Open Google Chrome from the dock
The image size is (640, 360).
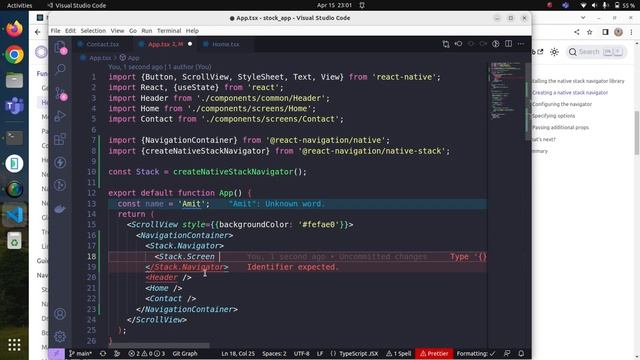14,55
